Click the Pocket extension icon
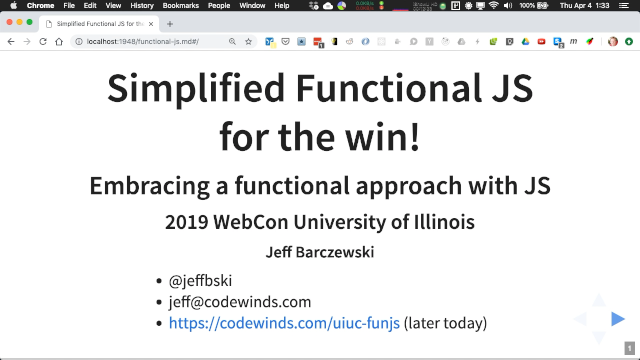This screenshot has height=360, width=640. pyautogui.click(x=285, y=42)
